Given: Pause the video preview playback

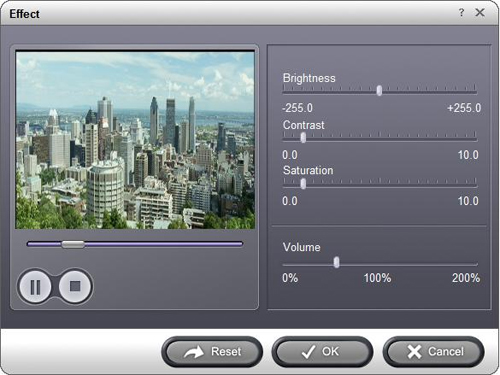Looking at the screenshot, I should point(35,286).
